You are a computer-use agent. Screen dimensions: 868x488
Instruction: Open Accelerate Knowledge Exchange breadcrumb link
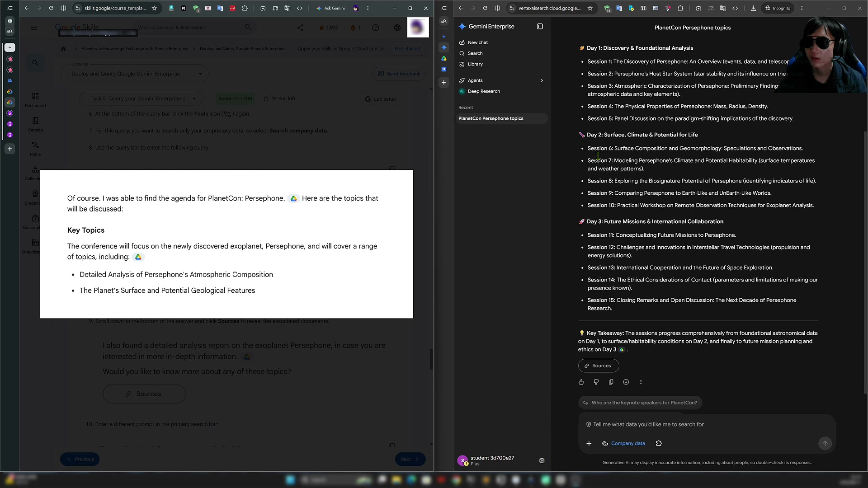point(135,49)
